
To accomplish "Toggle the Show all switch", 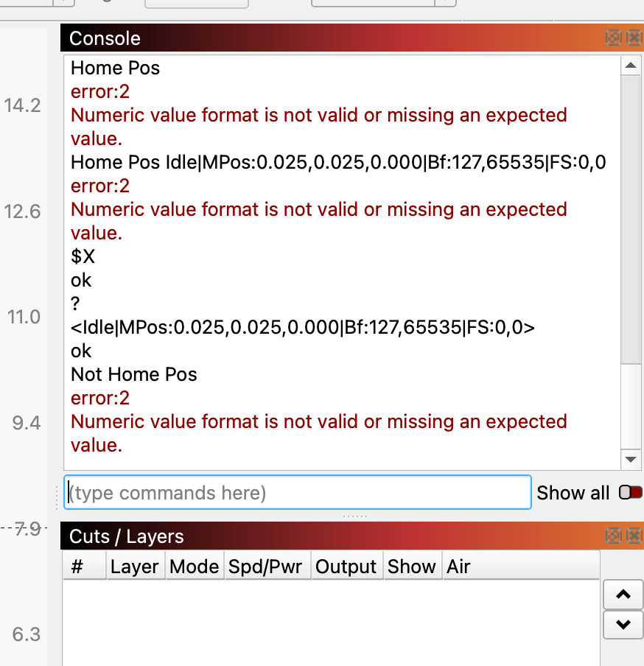I will pyautogui.click(x=631, y=493).
